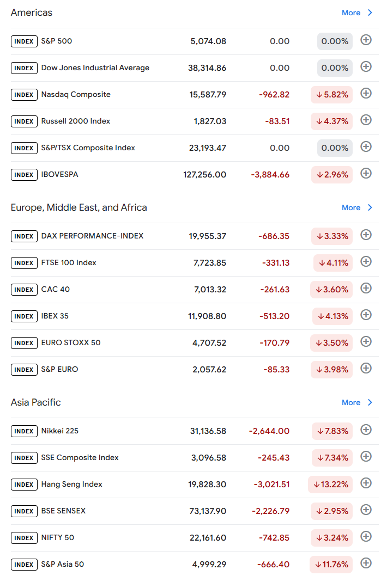Click the Asia Pacific section heading
The width and height of the screenshot is (387, 588).
[x=35, y=402]
